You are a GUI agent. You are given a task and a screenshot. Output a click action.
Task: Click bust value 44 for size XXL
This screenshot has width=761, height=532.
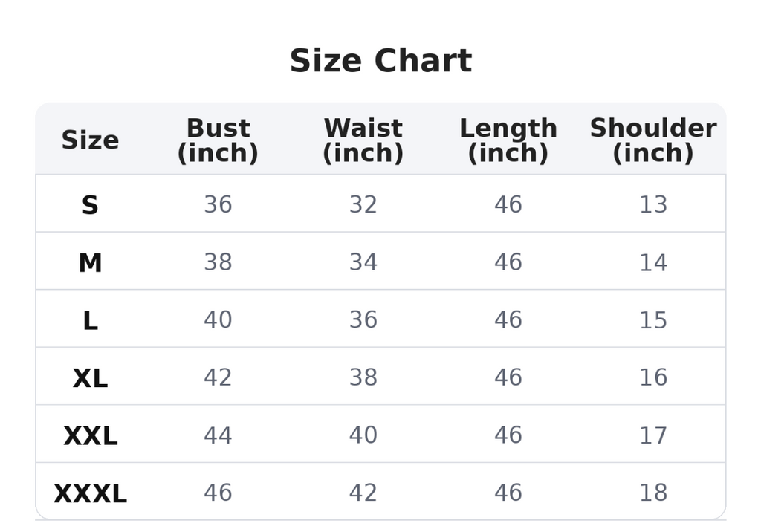click(x=218, y=435)
